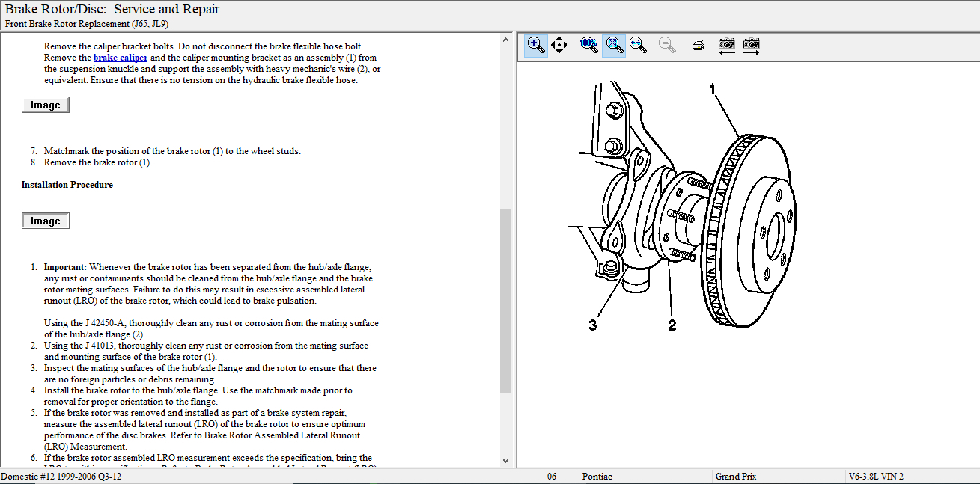
Task: Click the fit to width zoom icon
Action: (638, 45)
